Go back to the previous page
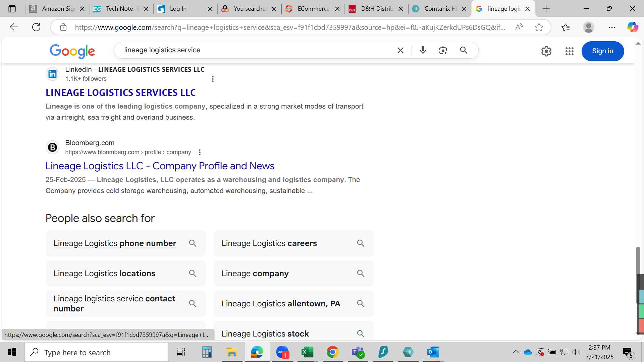Screen dimensions: 644x362 coord(14,27)
